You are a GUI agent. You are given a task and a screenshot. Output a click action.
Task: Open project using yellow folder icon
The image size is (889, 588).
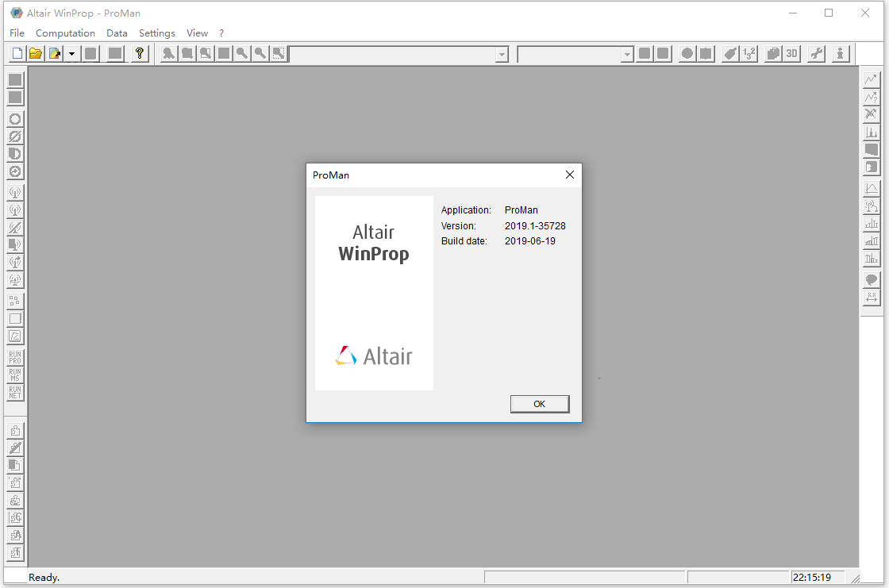tap(36, 54)
